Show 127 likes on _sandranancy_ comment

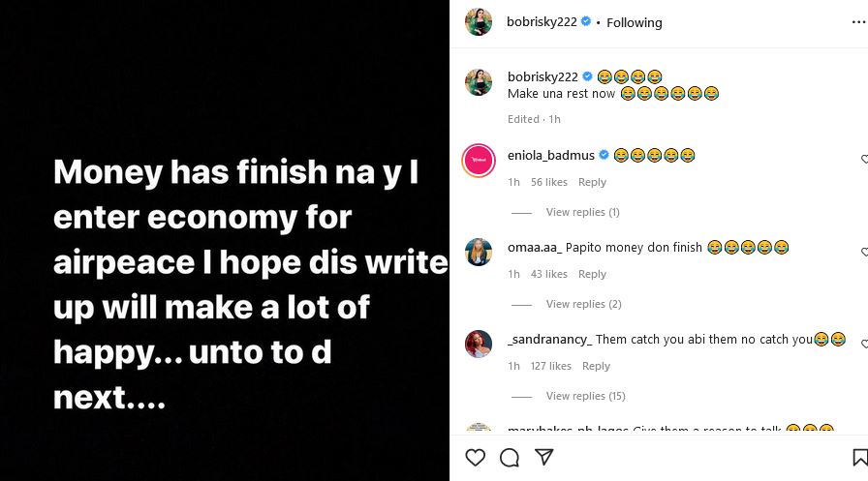tap(551, 366)
